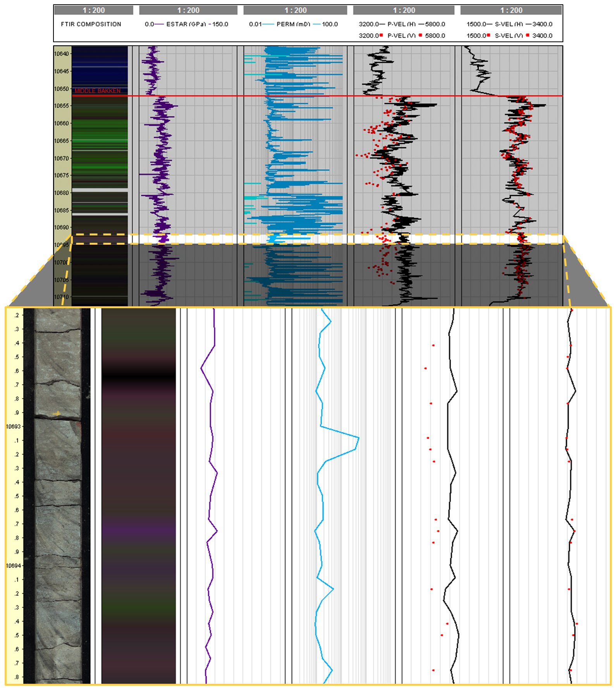Select the ESTAR (GPa) legend label
Screen dimensions: 616x690
point(186,24)
